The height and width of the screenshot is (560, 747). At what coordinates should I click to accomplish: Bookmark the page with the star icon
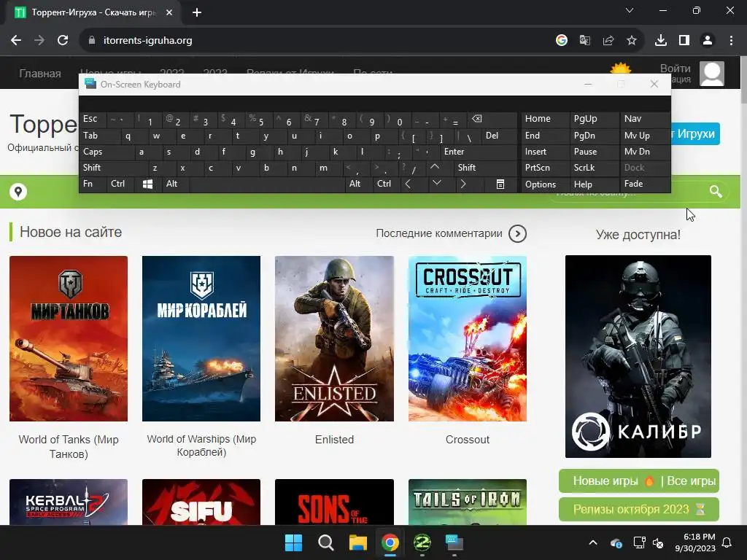coord(632,41)
